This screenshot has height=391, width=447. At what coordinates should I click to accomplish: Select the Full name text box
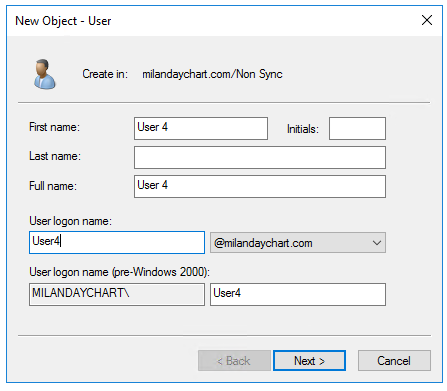coord(260,186)
